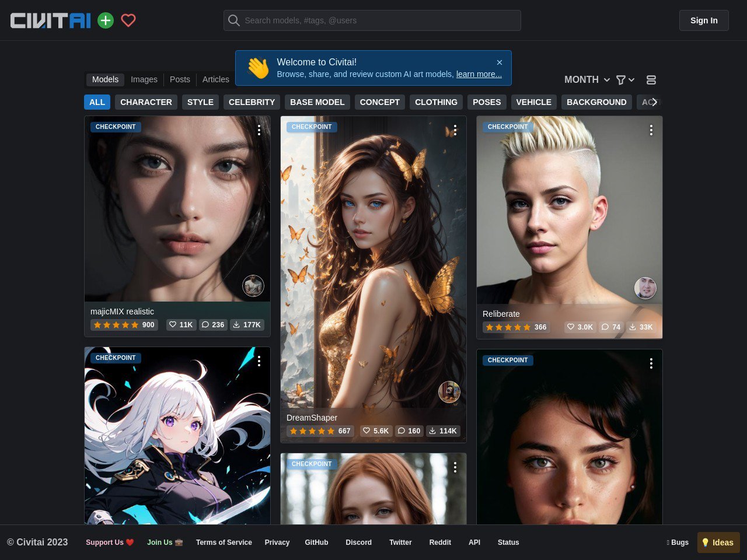This screenshot has height=560, width=747.
Task: Select the BASE MODEL category chip
Action: point(317,102)
